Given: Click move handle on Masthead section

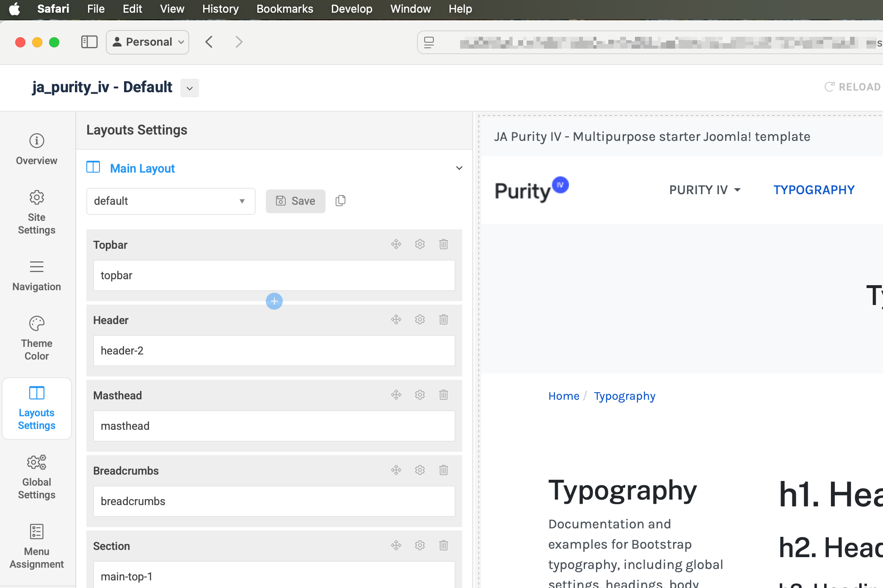Looking at the screenshot, I should 396,395.
